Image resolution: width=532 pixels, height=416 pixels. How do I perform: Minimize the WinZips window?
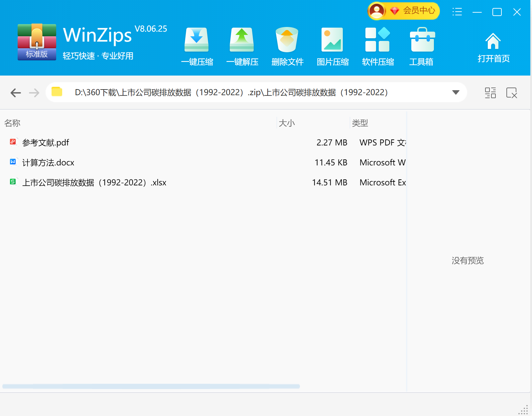[x=477, y=12]
